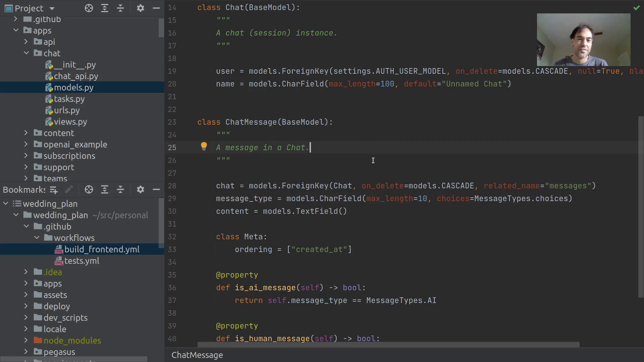Click the webcam video thumbnail overlay
This screenshot has width=644, height=362.
[x=583, y=40]
